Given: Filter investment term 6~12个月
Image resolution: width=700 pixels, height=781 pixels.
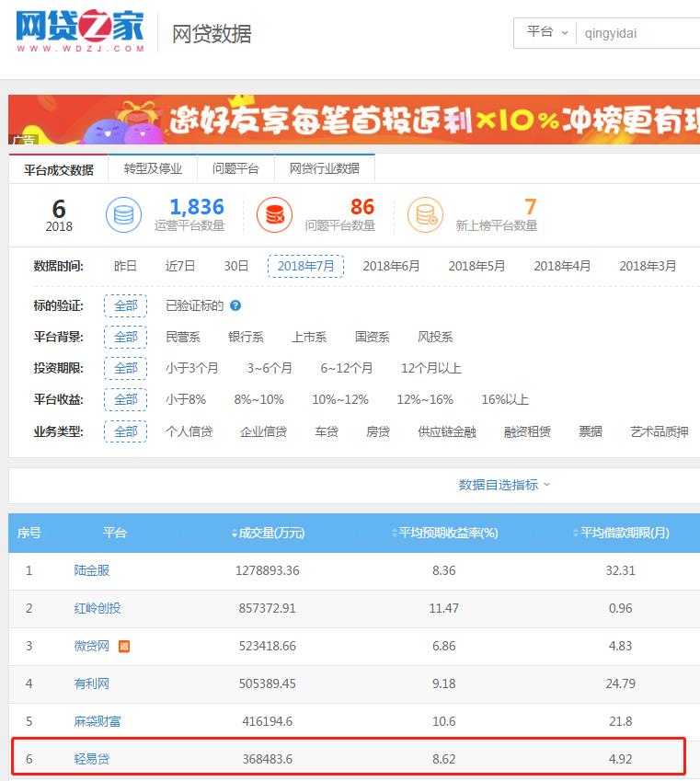Looking at the screenshot, I should [347, 369].
